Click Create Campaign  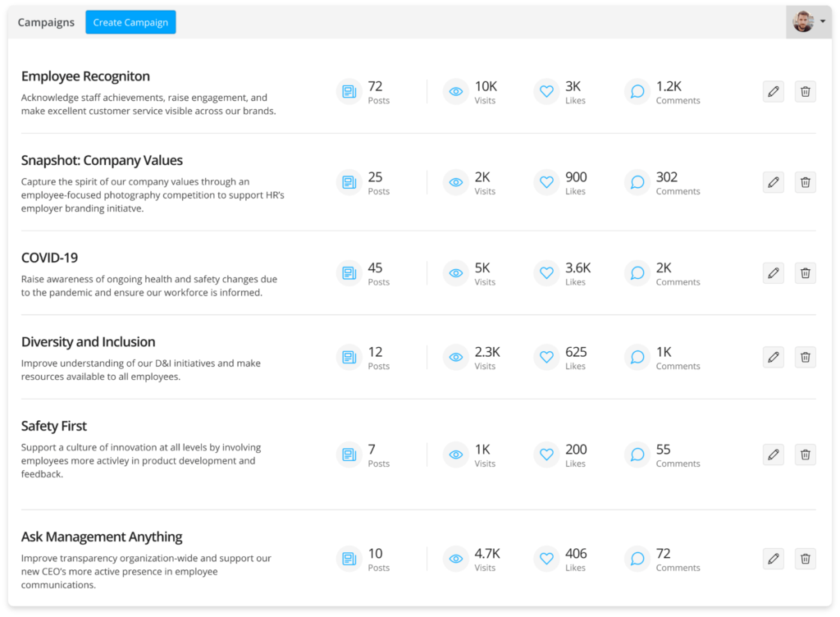[x=130, y=22]
